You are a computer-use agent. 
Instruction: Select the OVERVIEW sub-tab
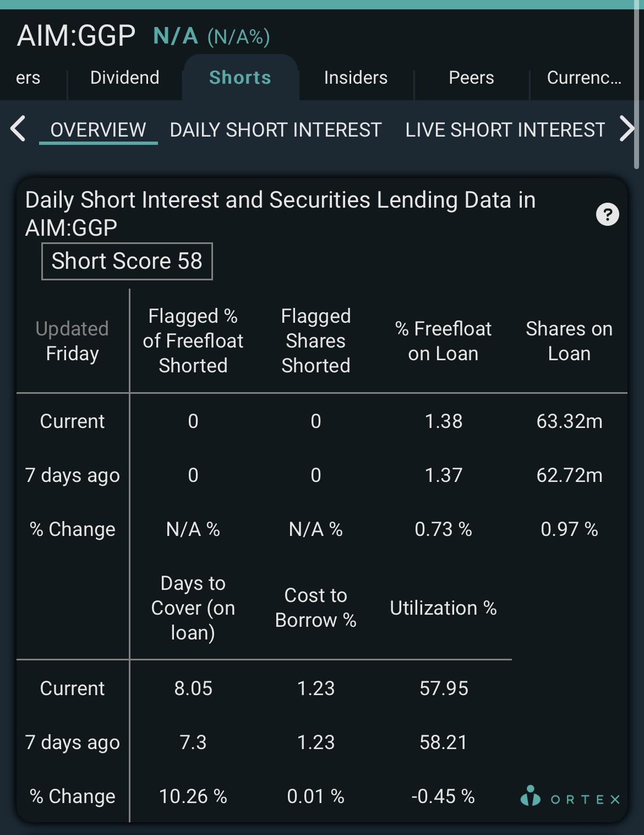coord(98,130)
